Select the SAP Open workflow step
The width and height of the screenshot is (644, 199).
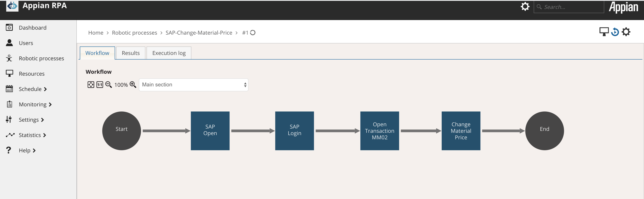pos(210,131)
